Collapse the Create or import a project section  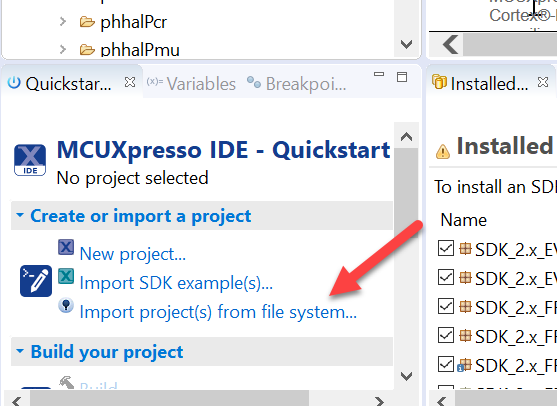click(x=20, y=215)
